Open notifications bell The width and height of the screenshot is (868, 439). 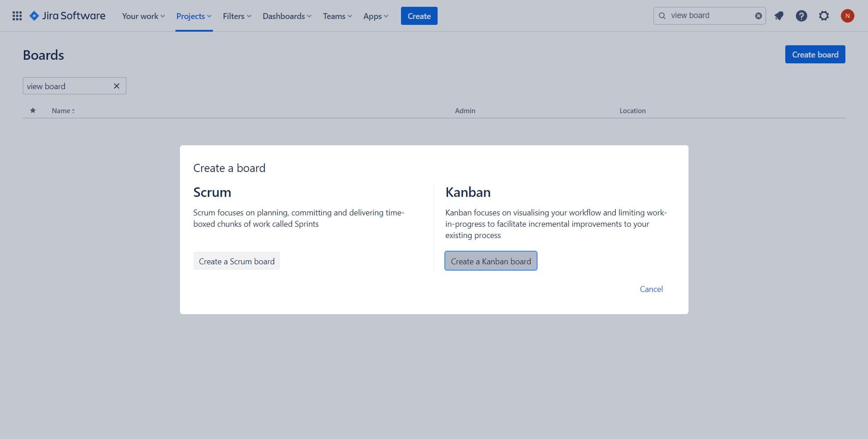pos(779,15)
